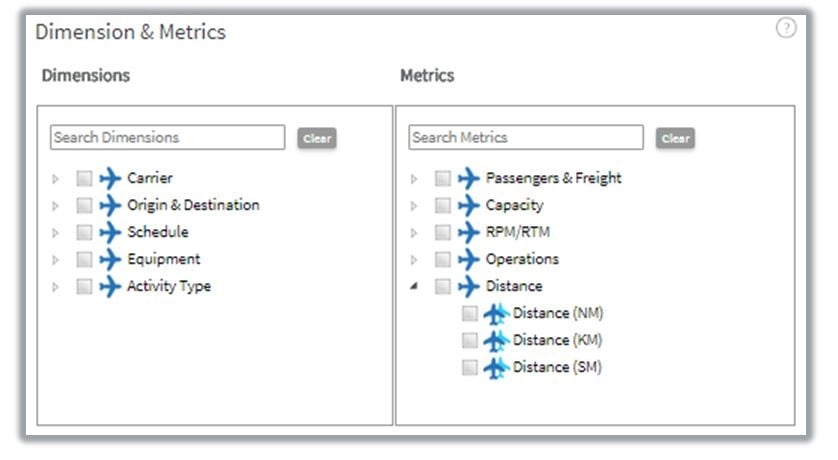Tick the Passengers & Freight checkbox
The width and height of the screenshot is (838, 460).
coord(443,179)
